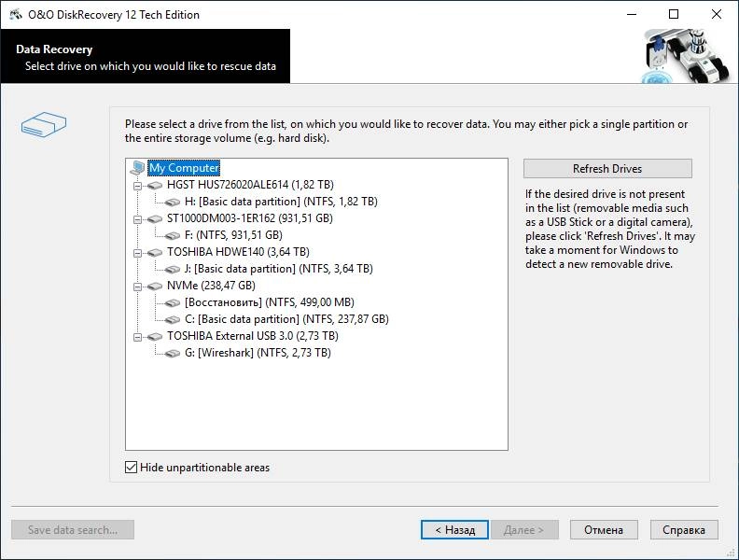739x560 pixels.
Task: Select [Восстановить] (NTFS, 499,00 MB) partition
Action: tap(269, 302)
